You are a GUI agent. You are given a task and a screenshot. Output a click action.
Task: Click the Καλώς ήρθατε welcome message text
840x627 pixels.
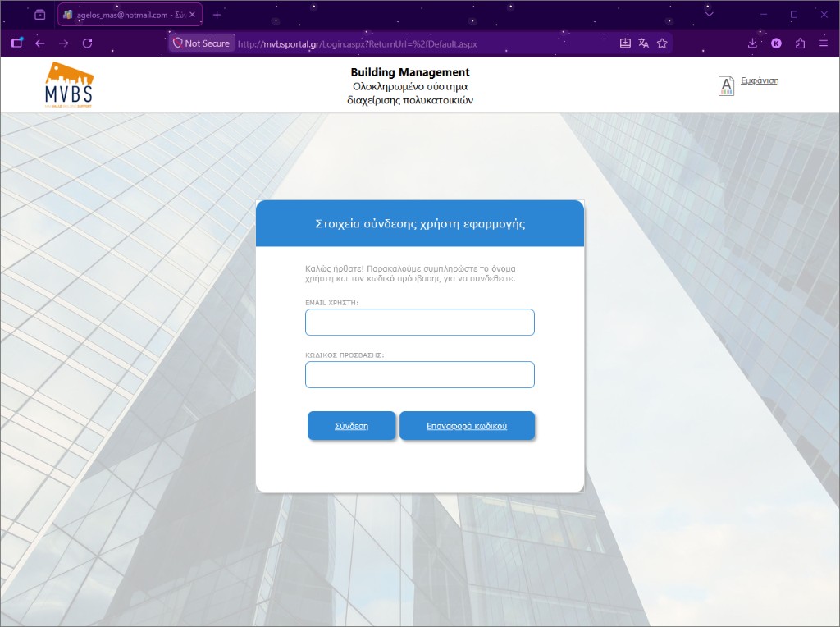coord(410,273)
